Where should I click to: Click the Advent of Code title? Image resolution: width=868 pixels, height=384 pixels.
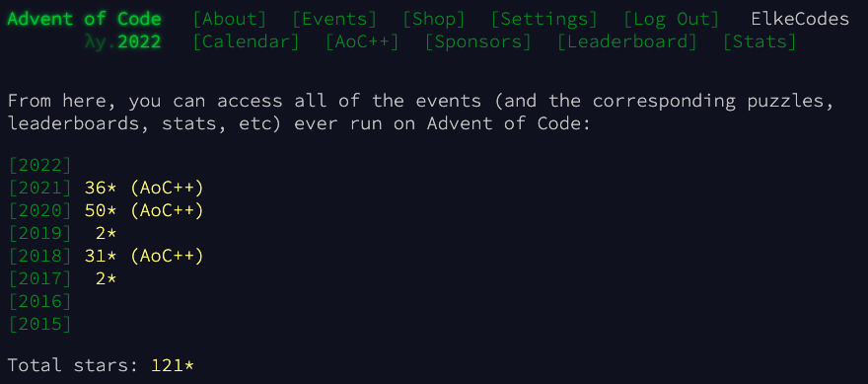click(84, 20)
